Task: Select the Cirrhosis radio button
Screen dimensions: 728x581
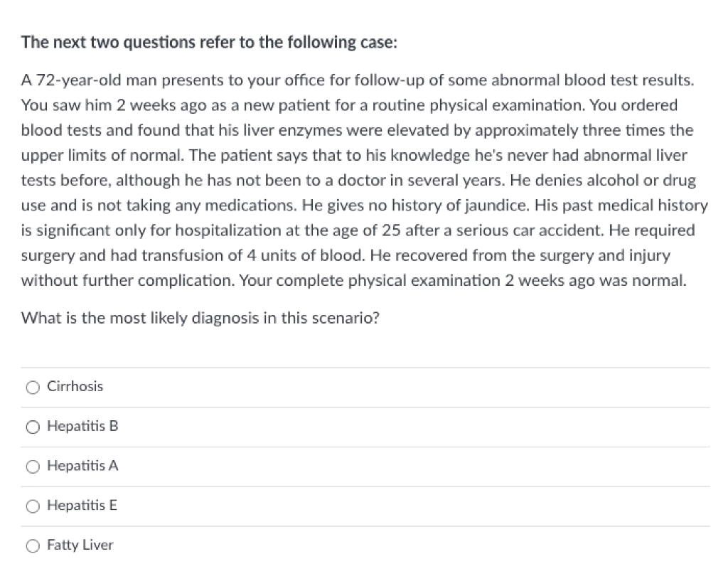Action: [33, 388]
